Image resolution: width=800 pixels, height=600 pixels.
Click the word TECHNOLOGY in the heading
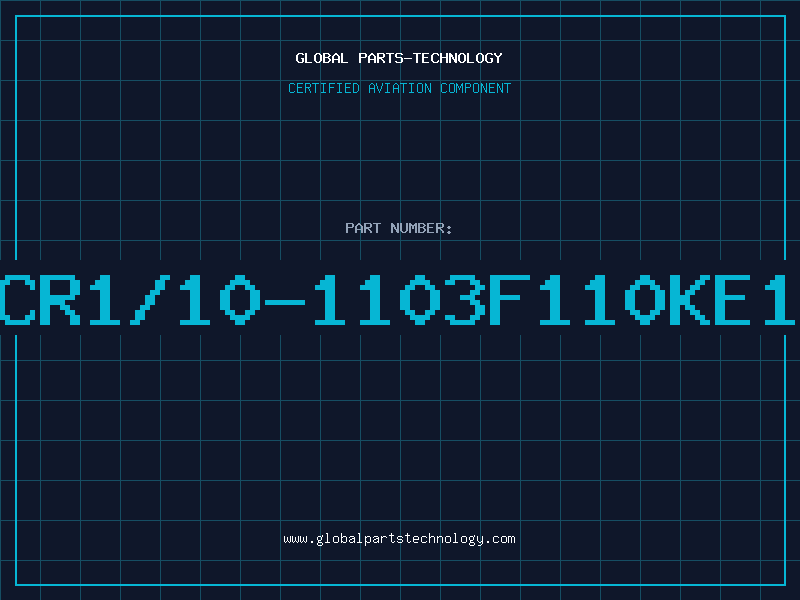[x=458, y=58]
